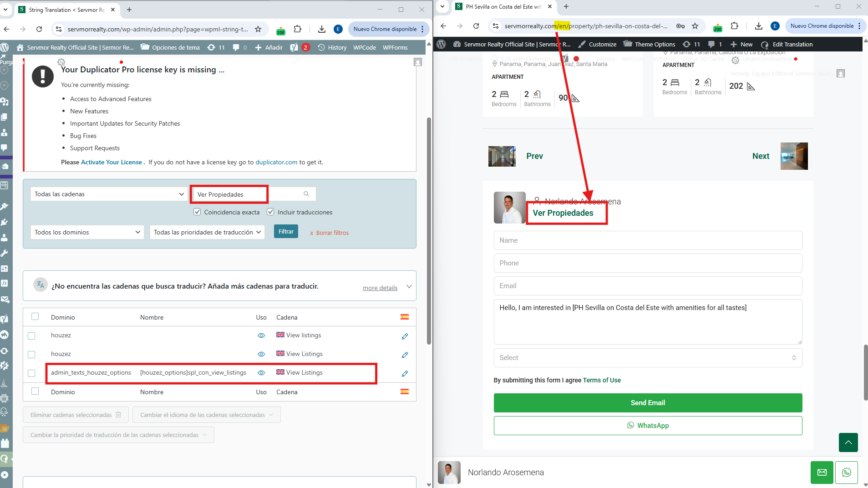The height and width of the screenshot is (488, 868).
Task: Check the box for admin_texts_houzez_options row
Action: (x=31, y=373)
